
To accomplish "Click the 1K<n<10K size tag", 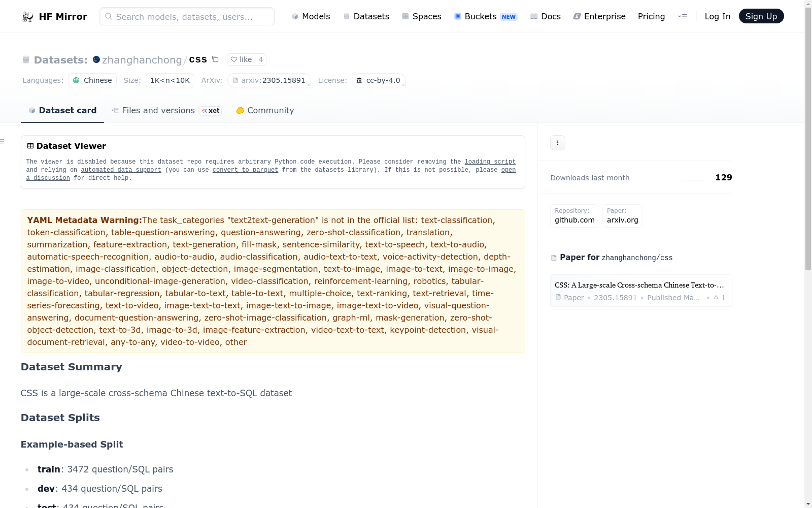I will (170, 80).
